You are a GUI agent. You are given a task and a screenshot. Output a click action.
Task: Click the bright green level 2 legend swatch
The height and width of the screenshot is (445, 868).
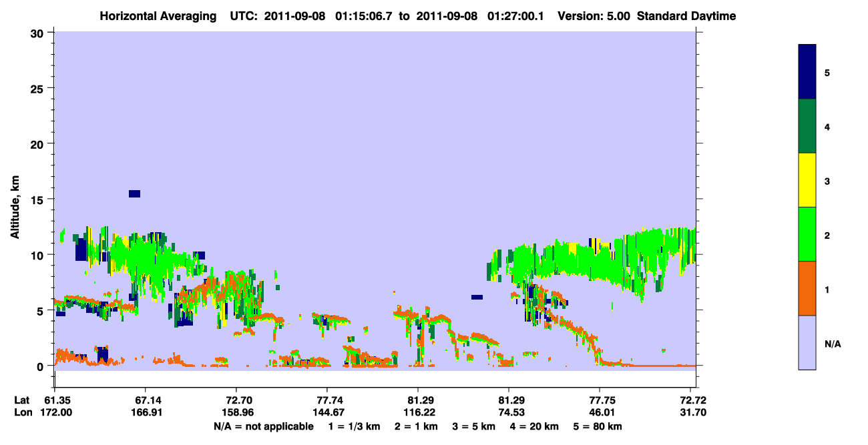tap(807, 234)
